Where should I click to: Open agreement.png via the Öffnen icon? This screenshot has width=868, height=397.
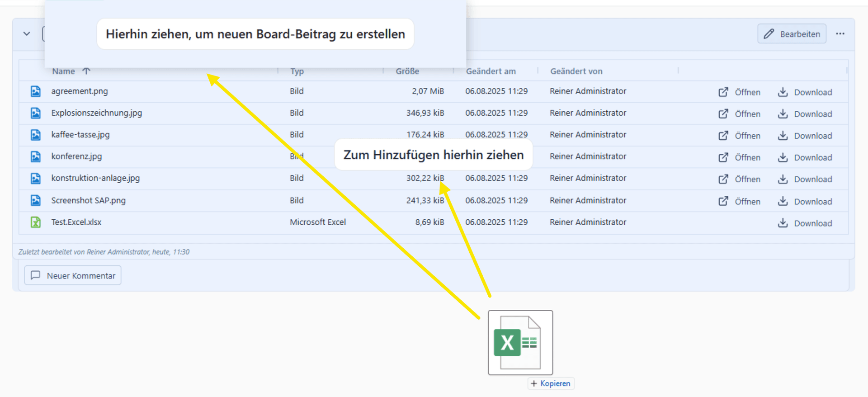(739, 92)
